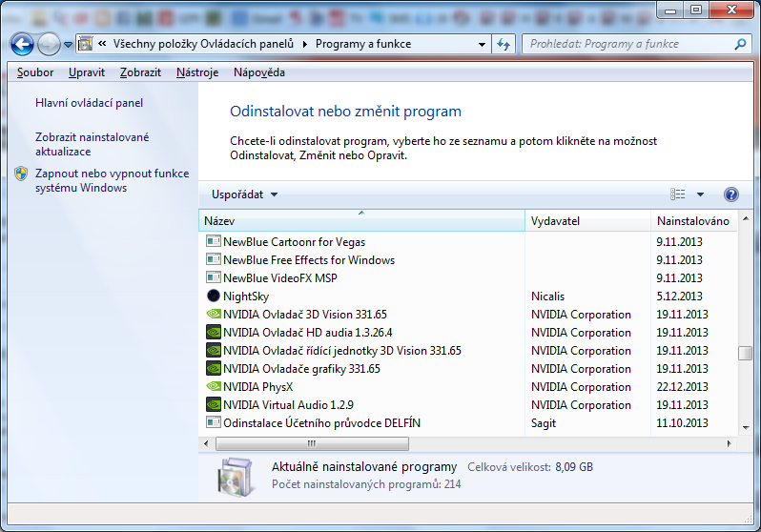The width and height of the screenshot is (761, 532).
Task: Click the Control Panel icon in address bar
Action: pos(86,44)
